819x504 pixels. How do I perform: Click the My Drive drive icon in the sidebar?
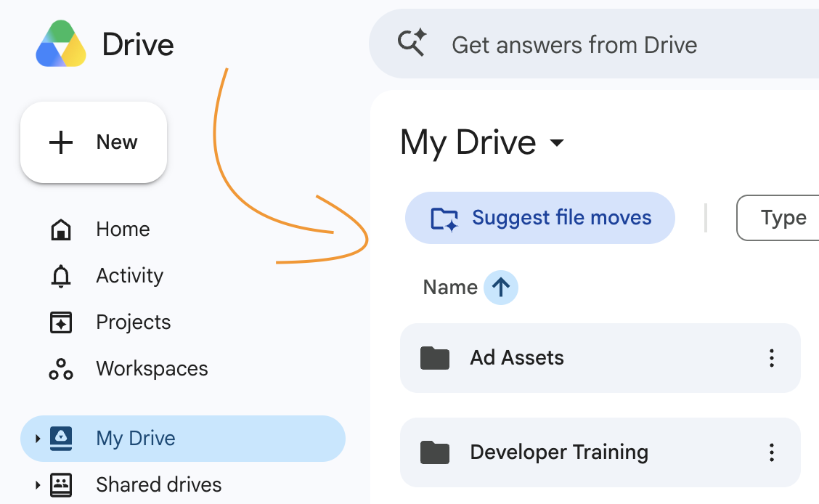61,438
